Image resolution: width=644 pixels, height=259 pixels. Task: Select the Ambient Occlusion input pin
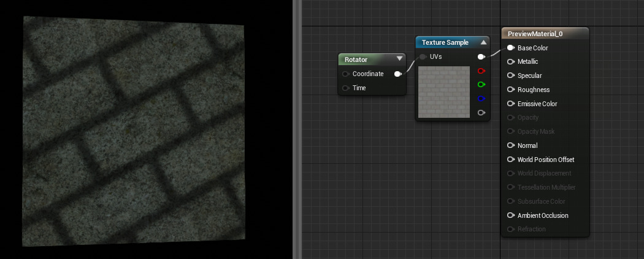510,215
